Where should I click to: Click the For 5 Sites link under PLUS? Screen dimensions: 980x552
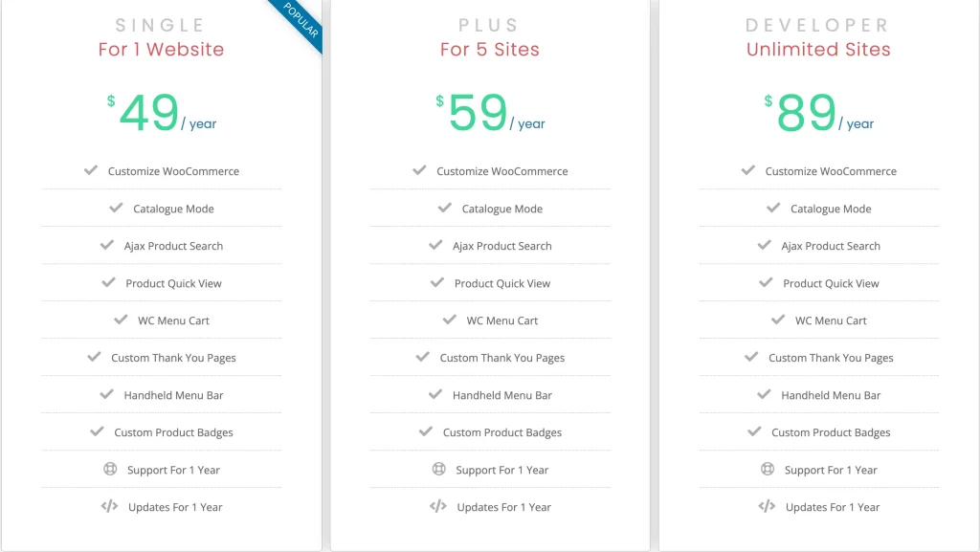(489, 48)
